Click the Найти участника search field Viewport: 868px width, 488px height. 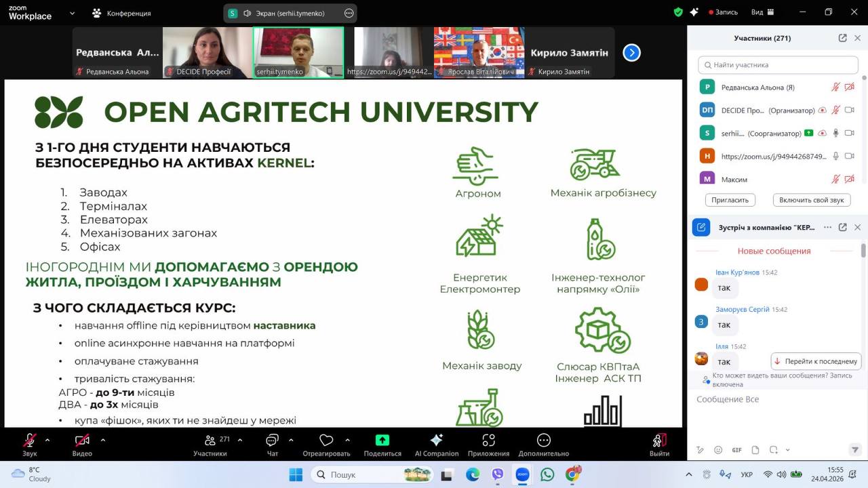tap(778, 65)
